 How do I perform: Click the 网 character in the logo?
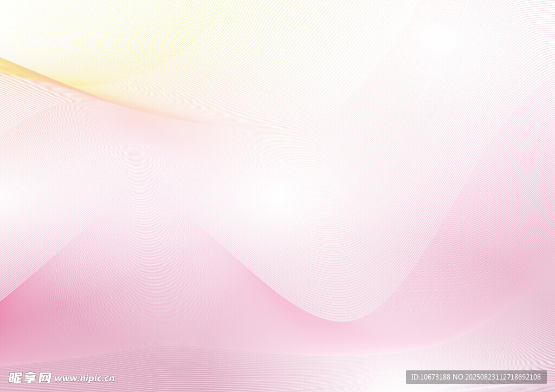tap(45, 377)
